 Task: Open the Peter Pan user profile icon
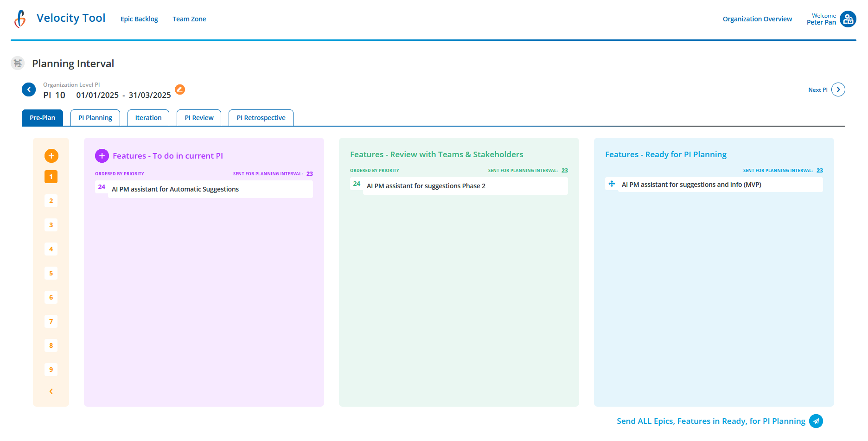click(848, 19)
